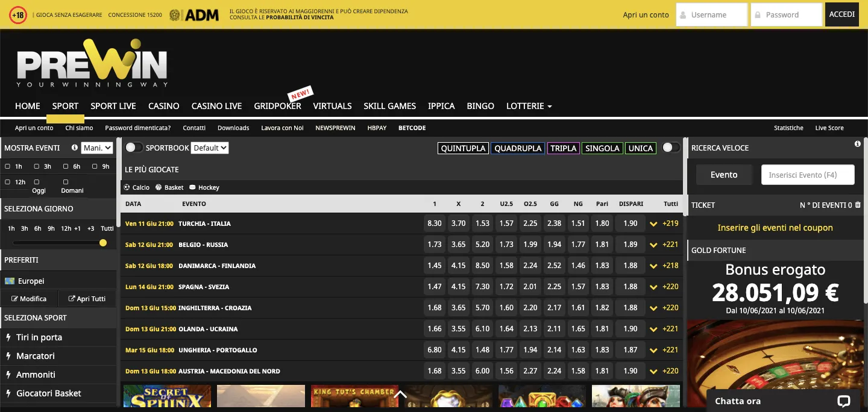Click the Hockey puck icon filter
The width and height of the screenshot is (868, 412).
point(193,187)
